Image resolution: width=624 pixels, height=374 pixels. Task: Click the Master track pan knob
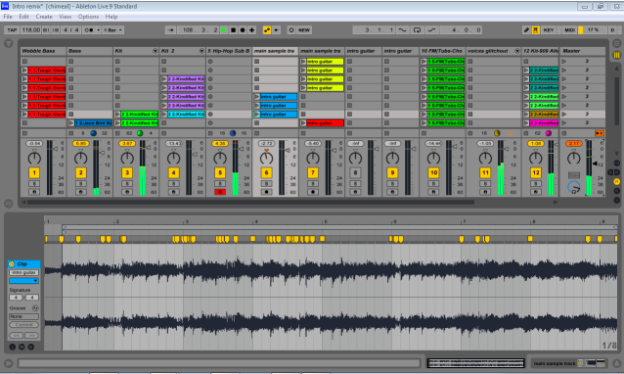click(573, 158)
